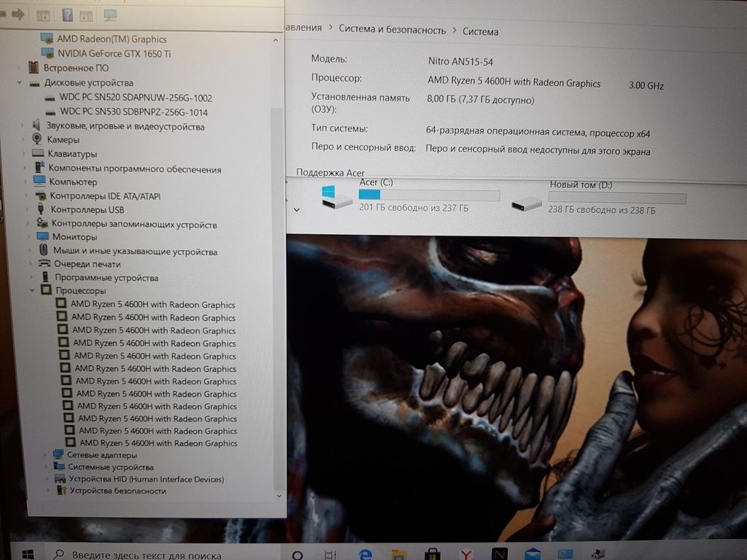The image size is (747, 560).
Task: Collapse the Процессоры category
Action: 32,289
